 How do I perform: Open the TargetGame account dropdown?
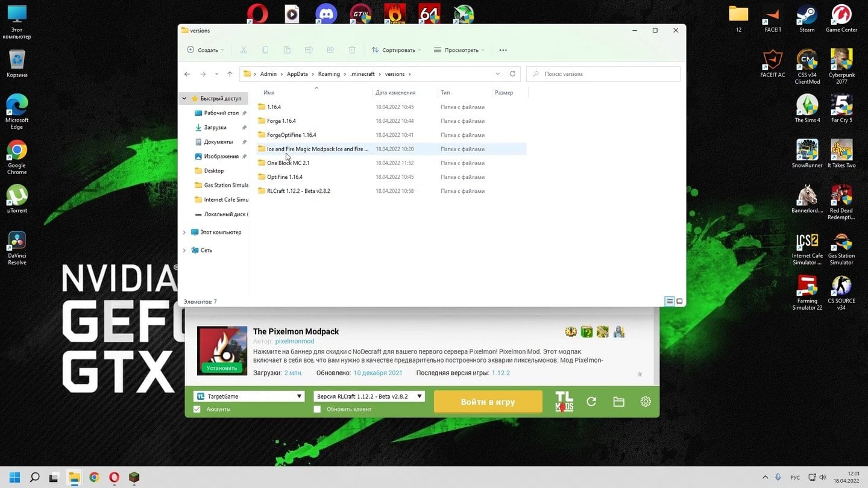click(248, 396)
